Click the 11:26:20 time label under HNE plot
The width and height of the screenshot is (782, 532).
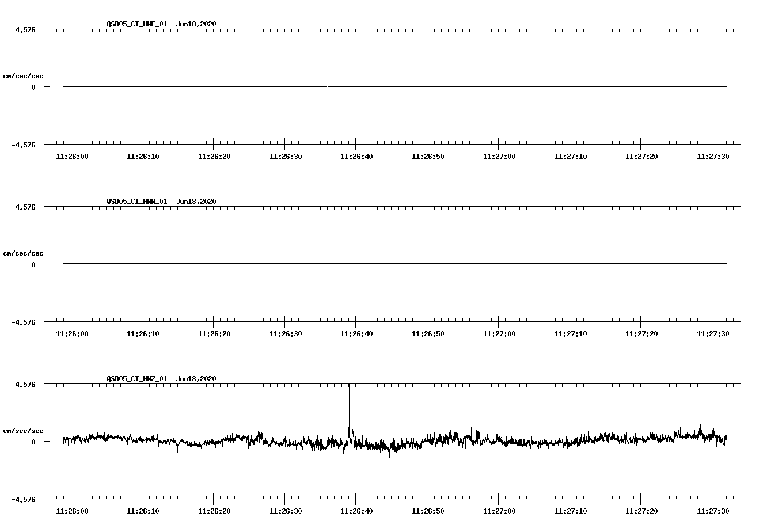(x=214, y=156)
